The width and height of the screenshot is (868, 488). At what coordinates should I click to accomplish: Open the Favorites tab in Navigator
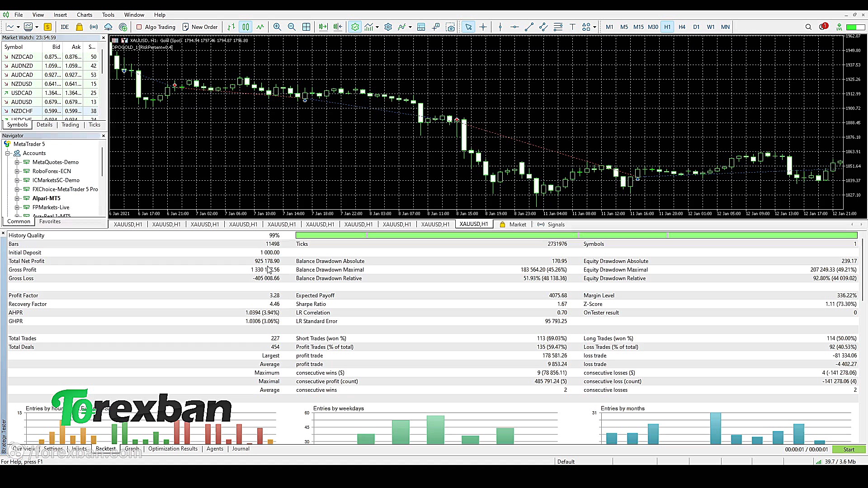point(50,221)
